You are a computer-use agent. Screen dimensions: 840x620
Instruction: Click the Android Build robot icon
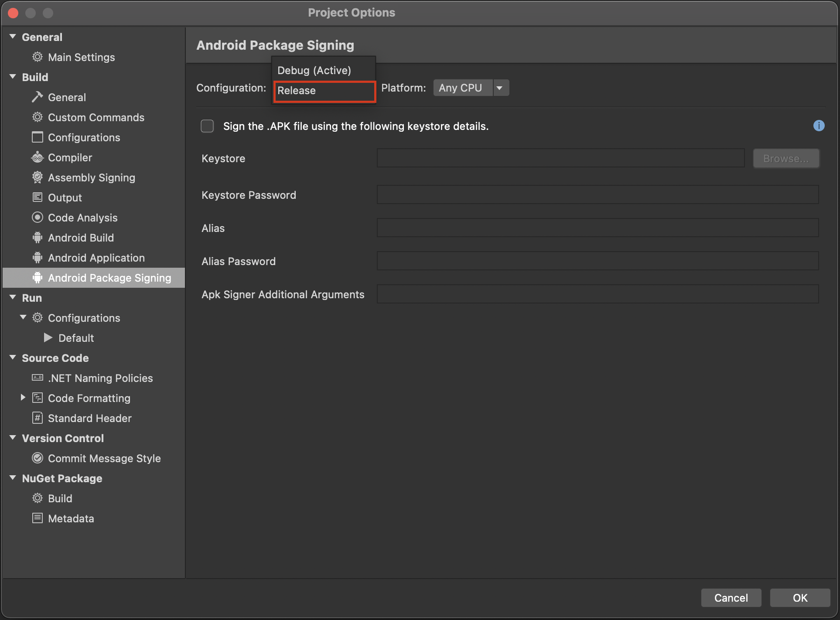click(38, 238)
